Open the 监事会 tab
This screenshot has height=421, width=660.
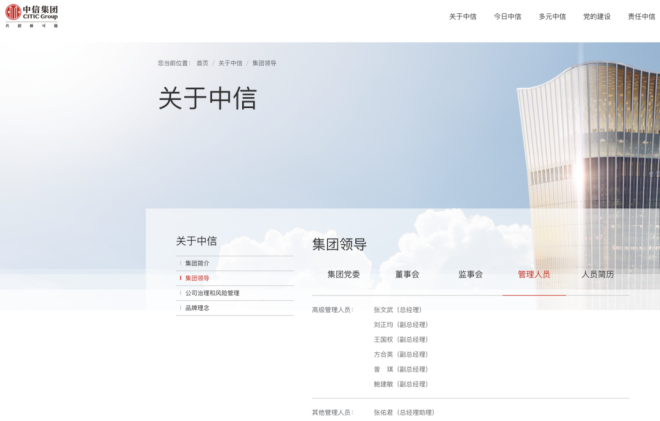[470, 274]
